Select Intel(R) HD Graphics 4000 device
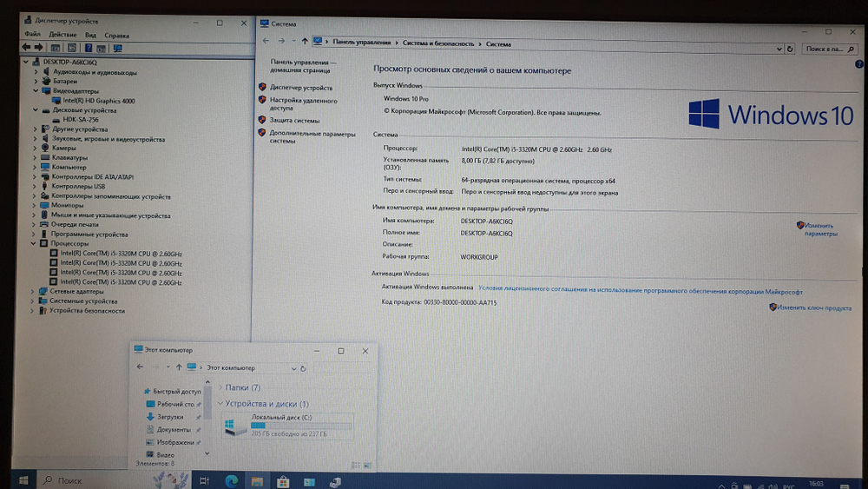868x489 pixels. pyautogui.click(x=99, y=101)
